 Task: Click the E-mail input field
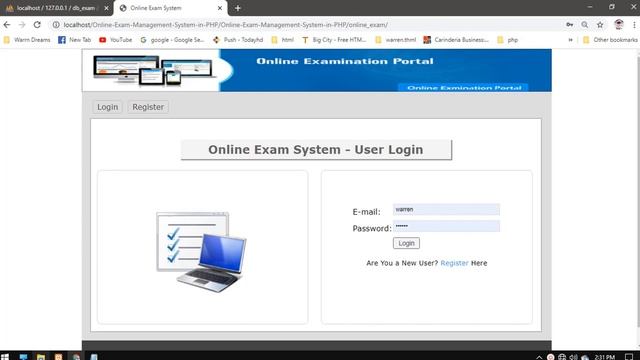446,209
